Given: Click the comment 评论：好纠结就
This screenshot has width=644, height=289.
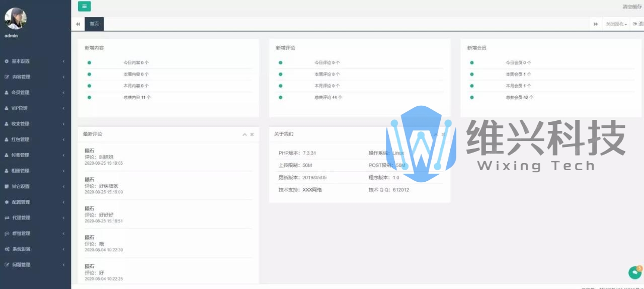Looking at the screenshot, I should click(102, 186).
